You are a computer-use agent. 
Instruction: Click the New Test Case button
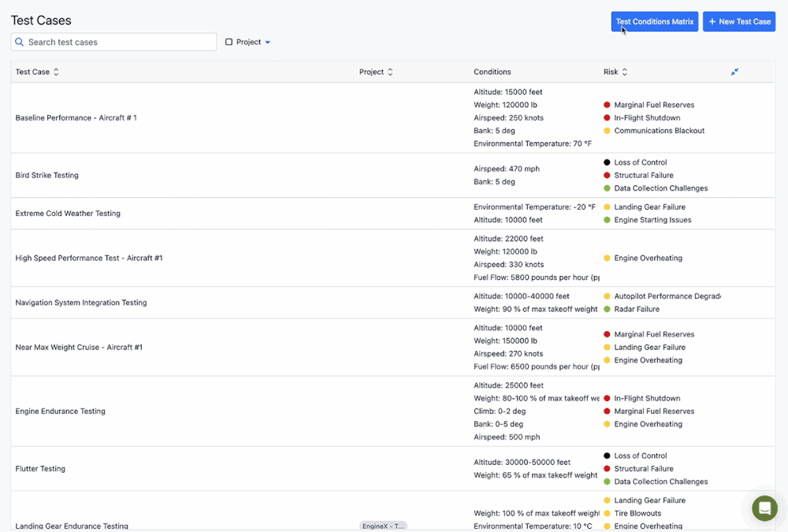pyautogui.click(x=738, y=21)
